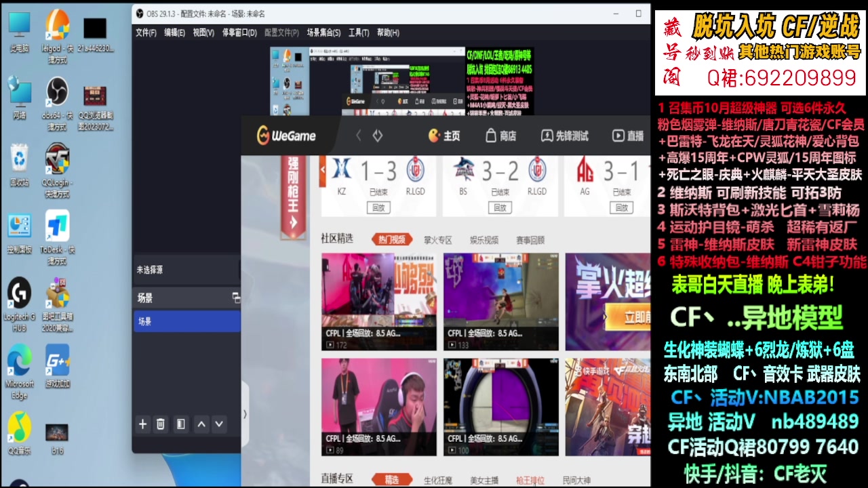Open the WeGame 先锋测试 tab
Screen dimensions: 868x488
click(564, 136)
